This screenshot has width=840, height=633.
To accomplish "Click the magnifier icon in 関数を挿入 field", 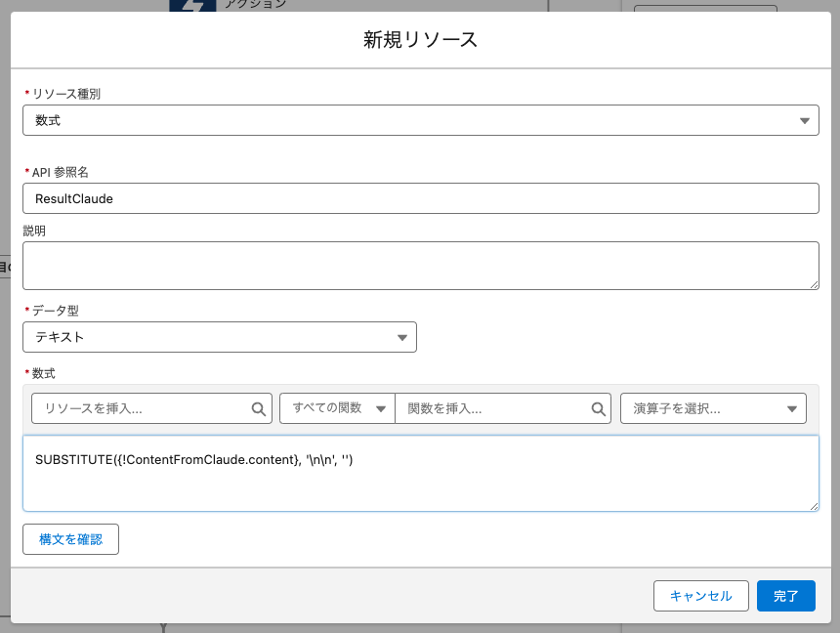I will (598, 409).
